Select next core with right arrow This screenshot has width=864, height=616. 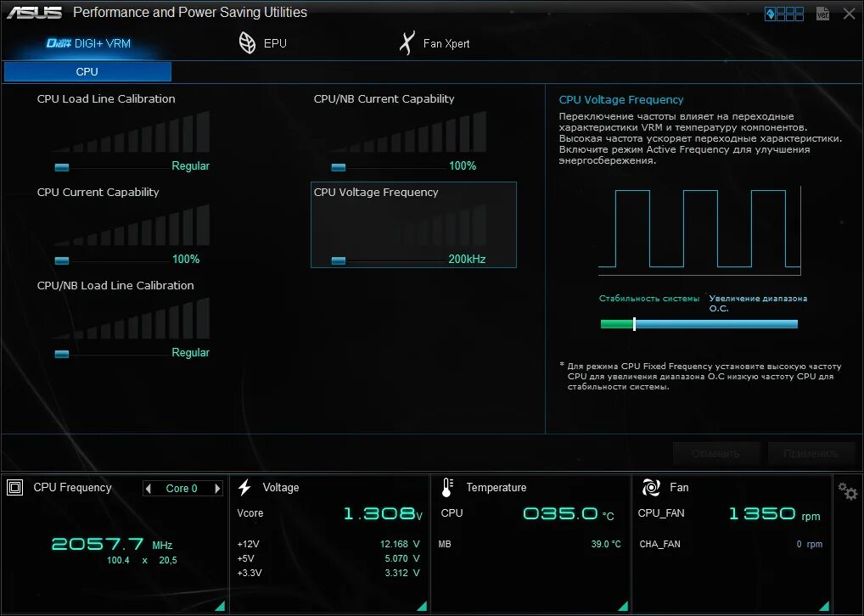tap(217, 488)
